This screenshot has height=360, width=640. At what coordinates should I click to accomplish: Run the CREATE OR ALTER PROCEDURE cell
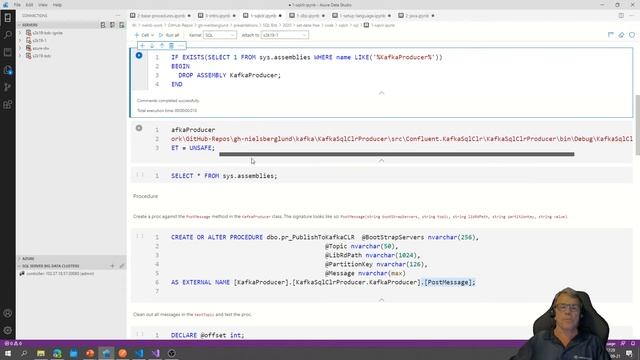click(140, 236)
